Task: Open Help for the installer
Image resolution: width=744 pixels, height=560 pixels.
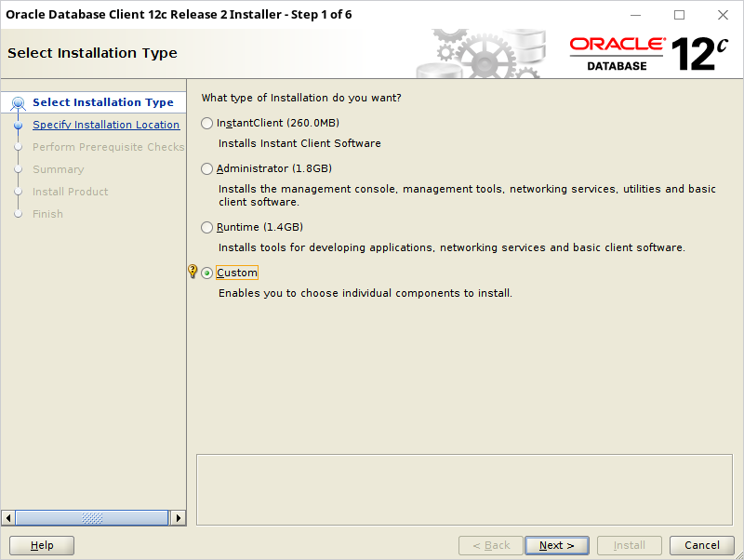Action: (x=42, y=546)
